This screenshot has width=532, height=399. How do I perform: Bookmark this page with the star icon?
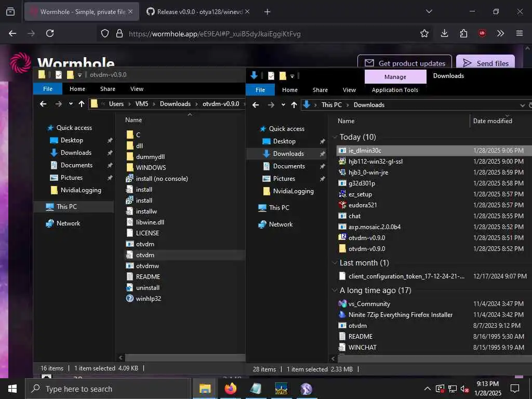click(x=424, y=33)
